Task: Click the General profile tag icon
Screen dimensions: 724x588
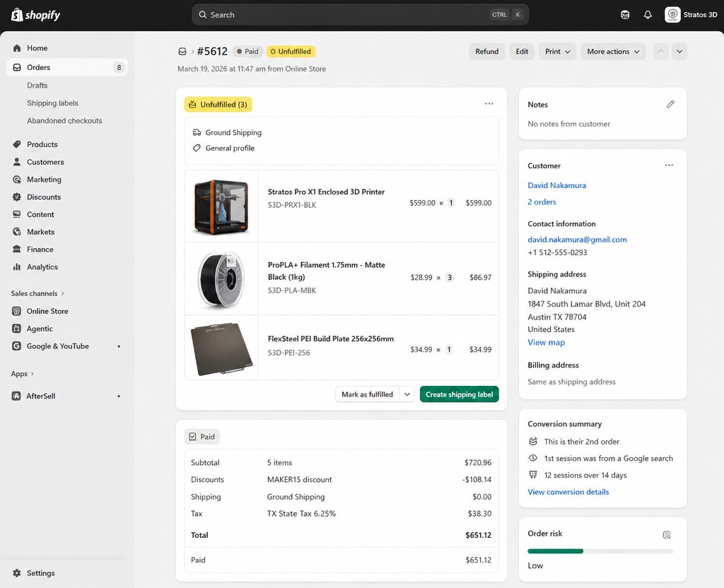Action: [x=197, y=148]
